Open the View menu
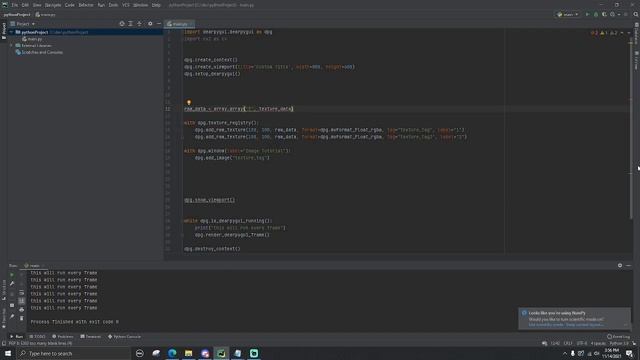Image resolution: width=640 pixels, height=360 pixels. 37,5
